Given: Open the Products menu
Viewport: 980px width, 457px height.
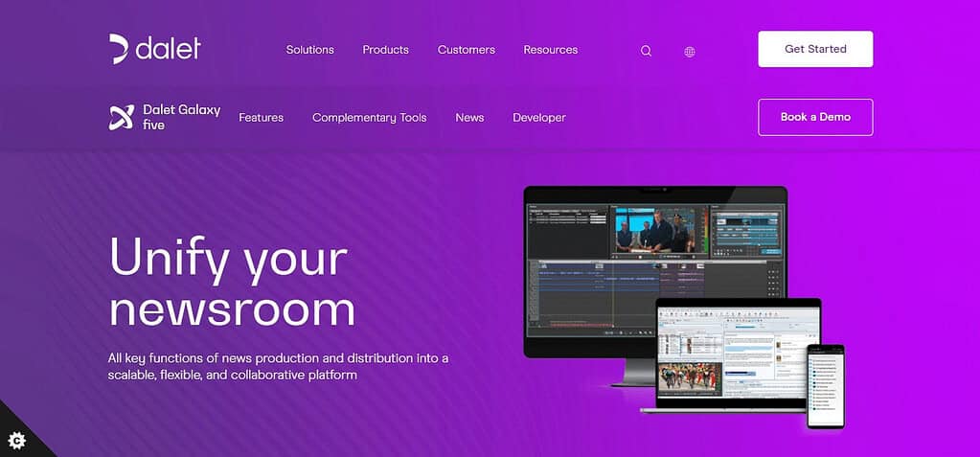Looking at the screenshot, I should tap(386, 50).
